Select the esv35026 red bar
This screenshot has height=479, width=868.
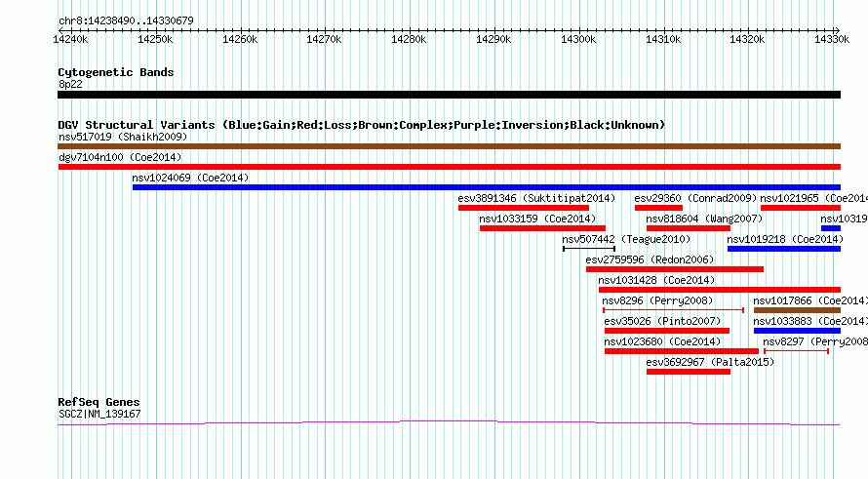tap(667, 331)
